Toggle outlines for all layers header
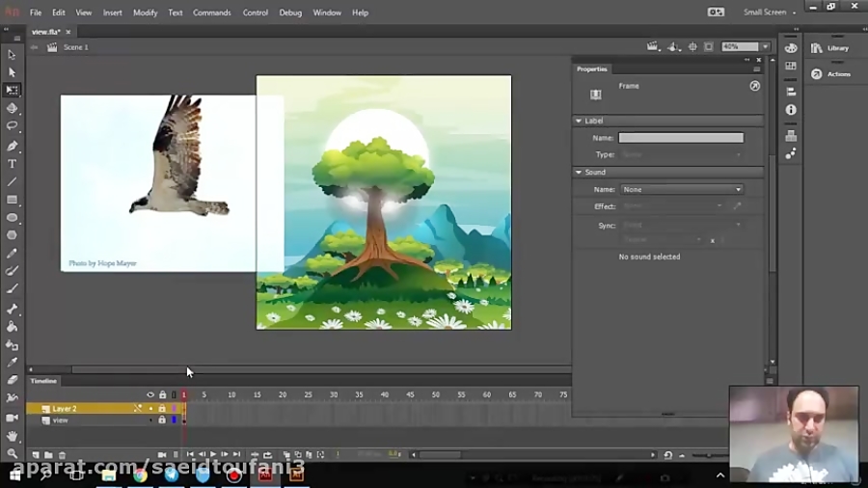This screenshot has height=488, width=868. pos(174,394)
